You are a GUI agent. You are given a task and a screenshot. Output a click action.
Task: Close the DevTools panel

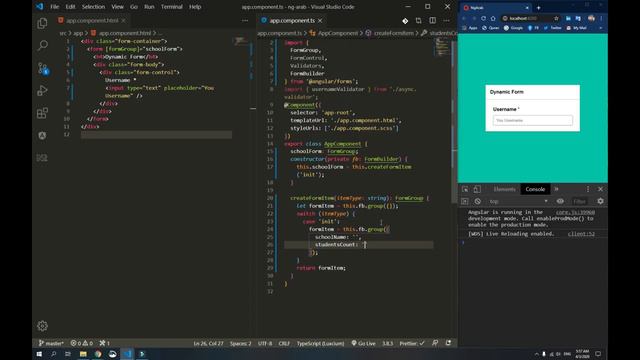coord(600,189)
